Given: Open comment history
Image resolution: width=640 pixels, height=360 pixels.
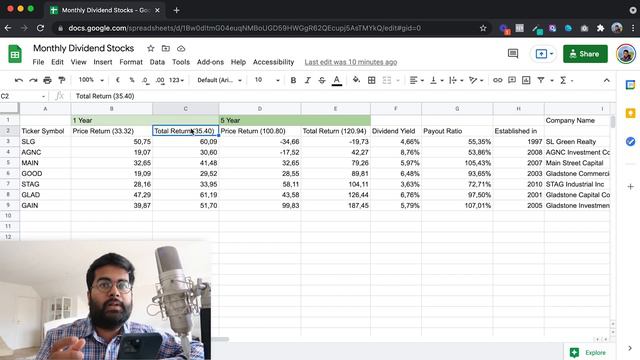Looking at the screenshot, I should pyautogui.click(x=513, y=54).
